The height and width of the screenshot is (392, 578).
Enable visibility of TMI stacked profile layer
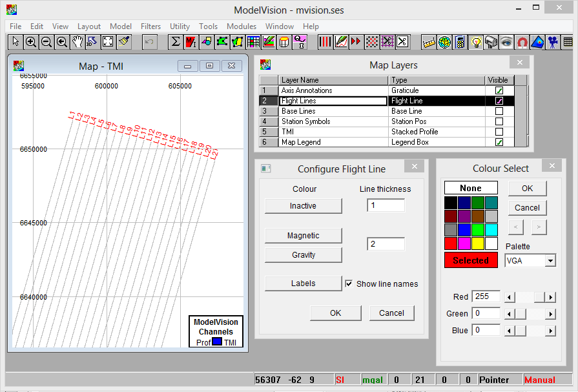click(x=499, y=132)
